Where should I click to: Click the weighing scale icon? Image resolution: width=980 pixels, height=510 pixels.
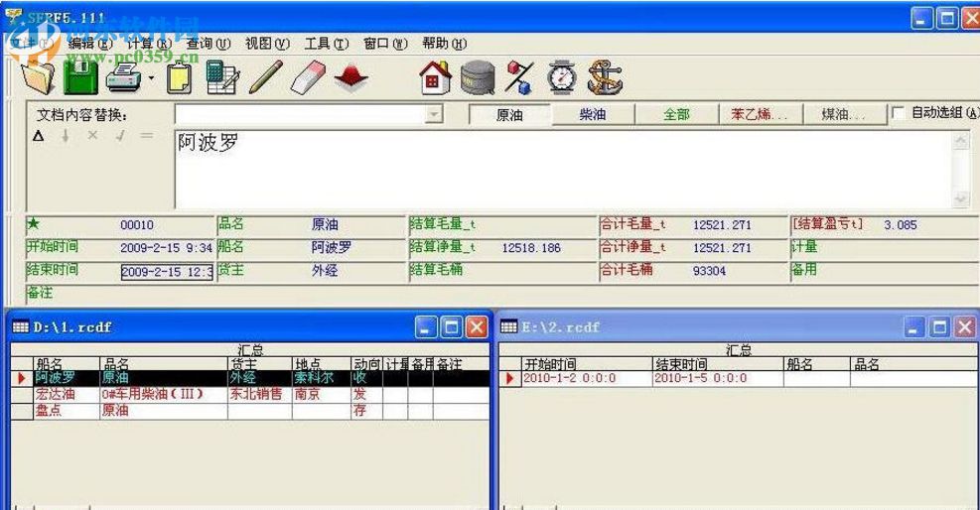[561, 78]
